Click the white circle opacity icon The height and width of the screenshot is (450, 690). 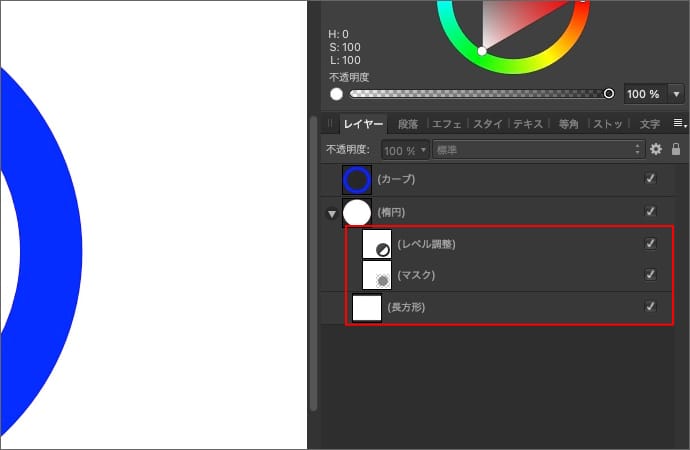click(336, 94)
